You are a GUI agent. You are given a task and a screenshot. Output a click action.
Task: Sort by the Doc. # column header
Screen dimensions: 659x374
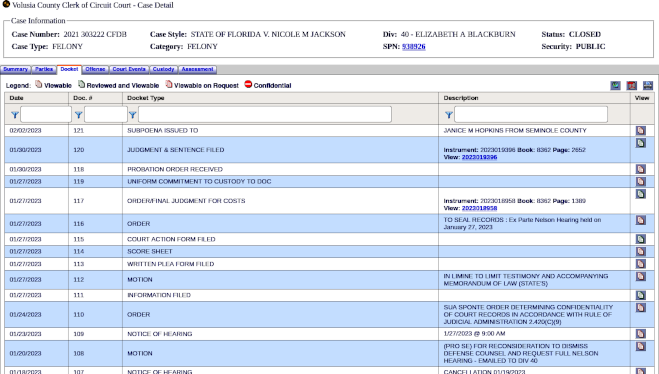coord(83,98)
